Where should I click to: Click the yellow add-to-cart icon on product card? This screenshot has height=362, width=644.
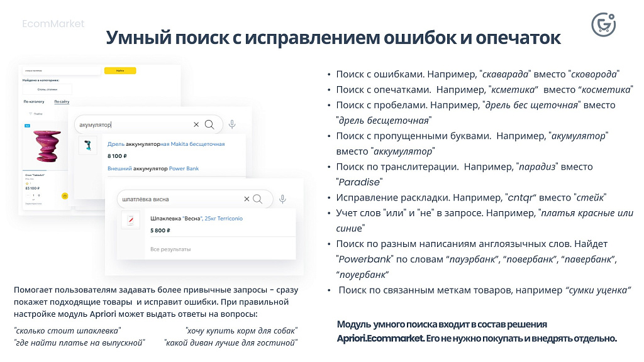click(x=65, y=195)
